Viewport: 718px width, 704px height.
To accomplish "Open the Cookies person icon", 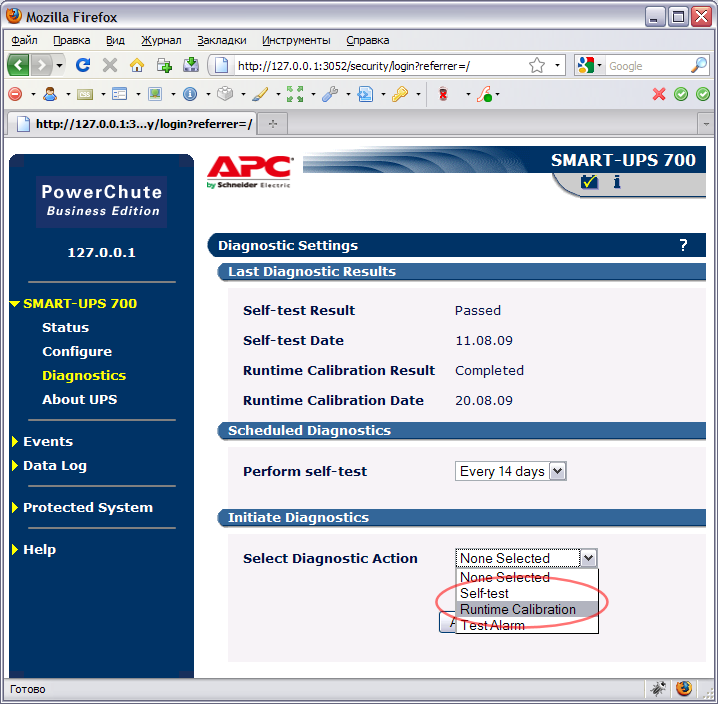I will pyautogui.click(x=50, y=94).
